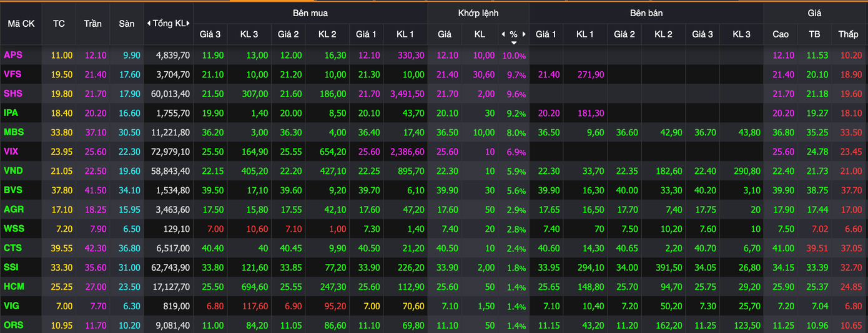Screen dimensions: 868x333
Task: Select the Khớp lệnh header group
Action: (x=478, y=13)
